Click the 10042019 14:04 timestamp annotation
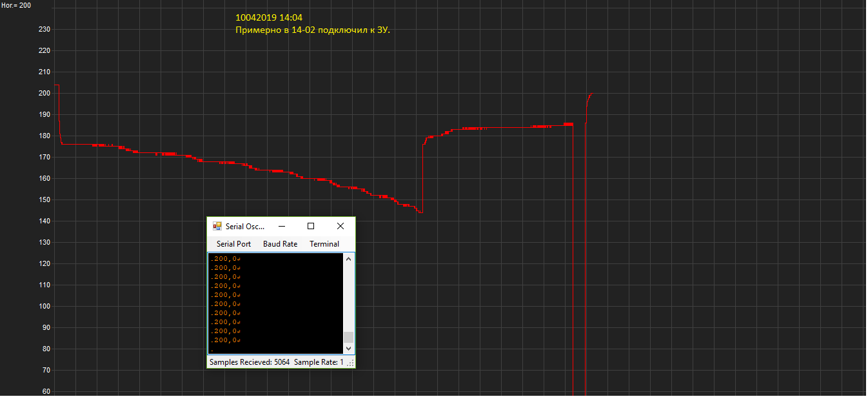Image resolution: width=868 pixels, height=399 pixels. (x=269, y=18)
